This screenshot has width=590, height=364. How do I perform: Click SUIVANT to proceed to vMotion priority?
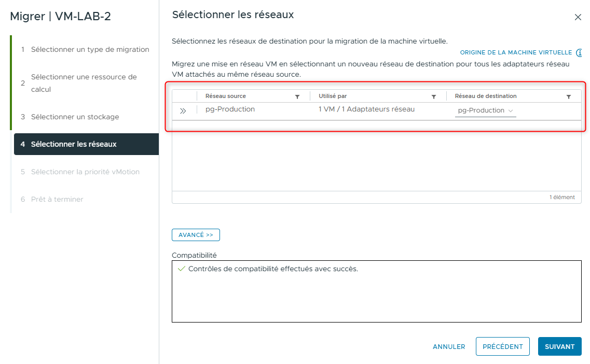pyautogui.click(x=559, y=346)
